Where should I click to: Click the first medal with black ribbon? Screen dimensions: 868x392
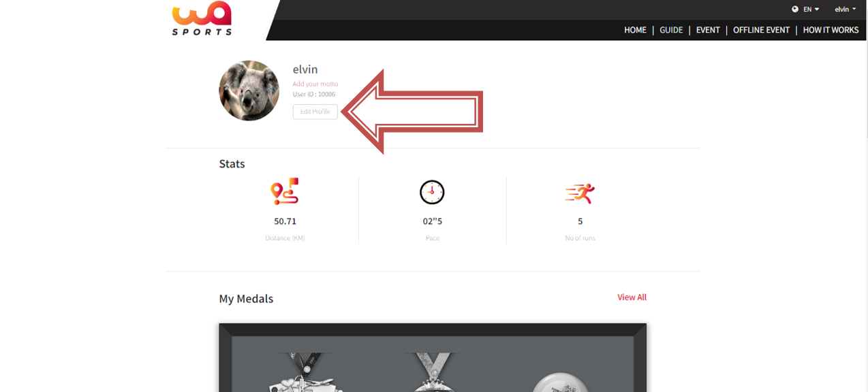coord(303,372)
